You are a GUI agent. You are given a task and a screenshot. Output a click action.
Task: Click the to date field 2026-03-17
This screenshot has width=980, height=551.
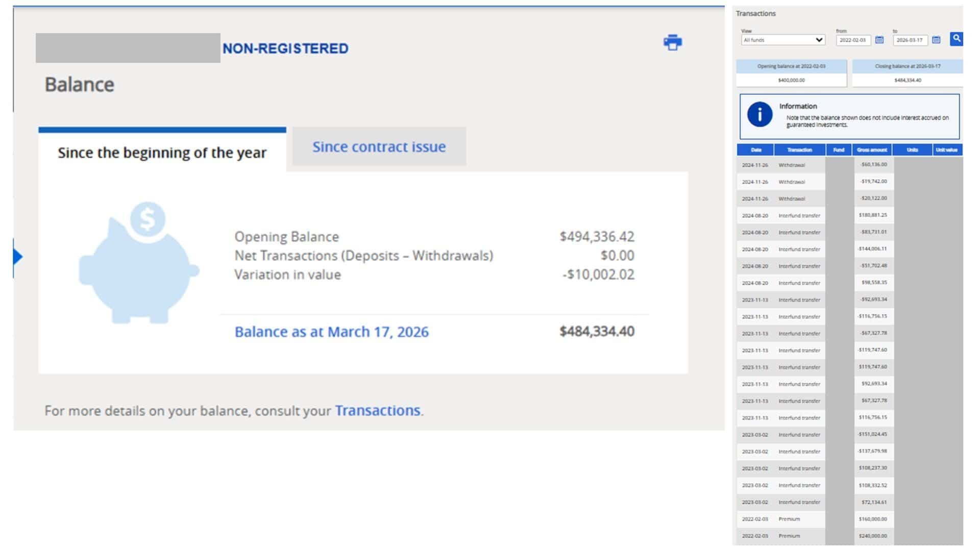(x=910, y=40)
